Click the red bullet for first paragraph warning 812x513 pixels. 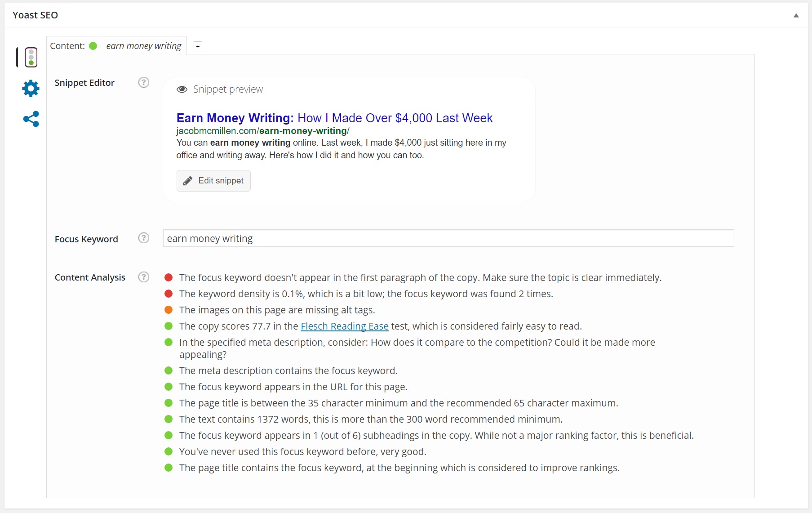(169, 277)
